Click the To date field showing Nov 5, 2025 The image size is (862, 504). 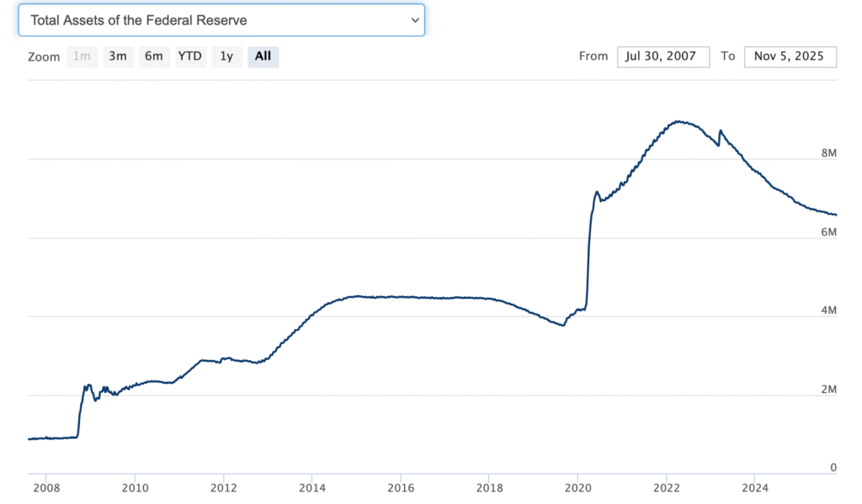pyautogui.click(x=790, y=56)
